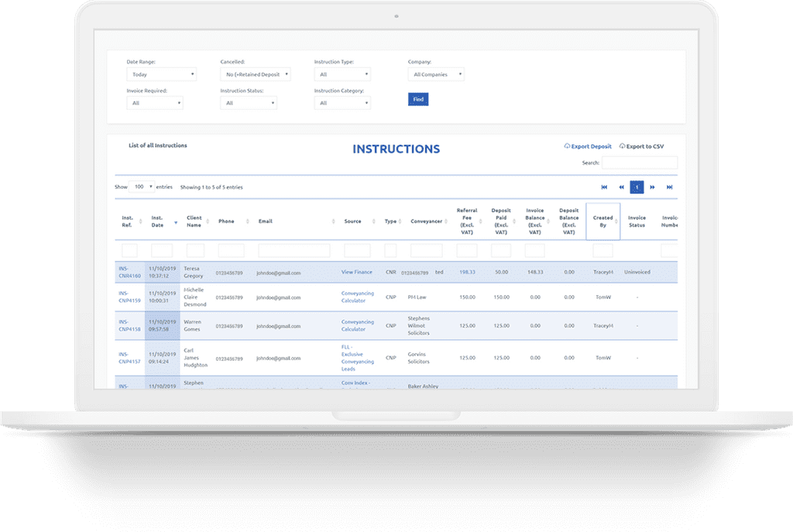Viewport: 793px width, 532px height.
Task: Select page 1 in pagination
Action: (x=637, y=187)
